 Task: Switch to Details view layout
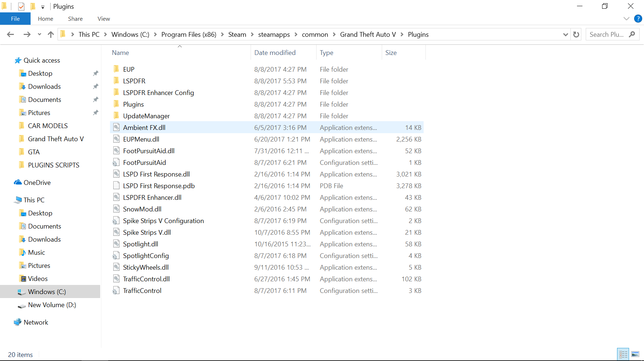(623, 354)
